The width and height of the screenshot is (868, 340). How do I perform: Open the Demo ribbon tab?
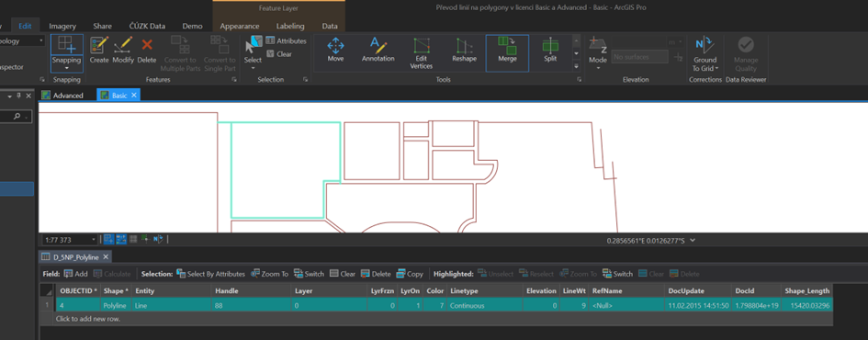[192, 26]
